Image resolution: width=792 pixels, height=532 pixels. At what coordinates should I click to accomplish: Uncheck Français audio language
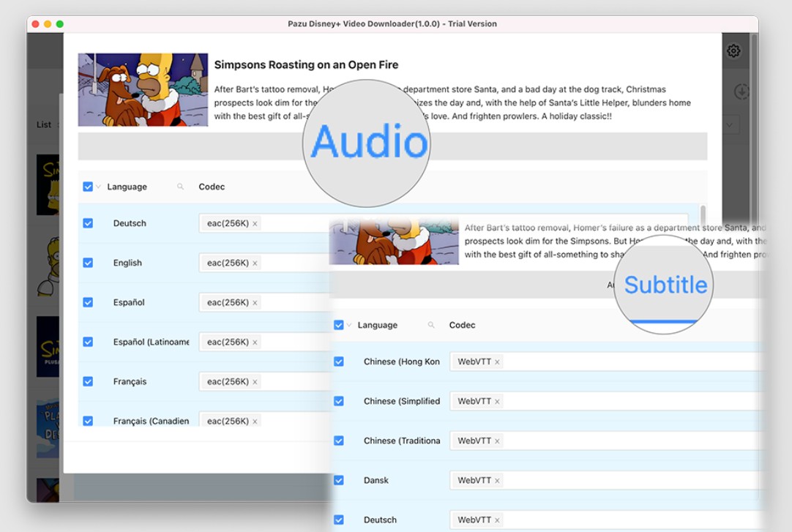coord(88,381)
